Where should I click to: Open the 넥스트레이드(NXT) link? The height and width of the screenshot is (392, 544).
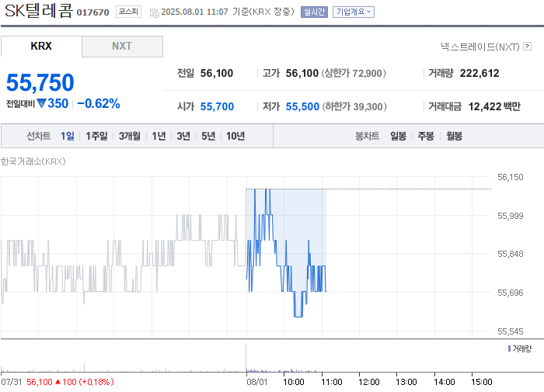pos(479,47)
